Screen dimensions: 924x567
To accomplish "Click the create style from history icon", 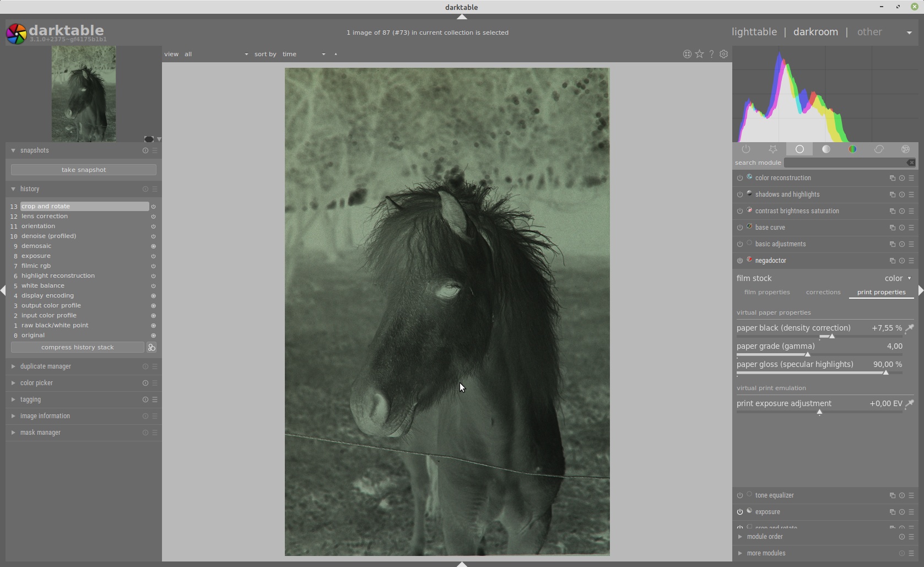I will [152, 348].
